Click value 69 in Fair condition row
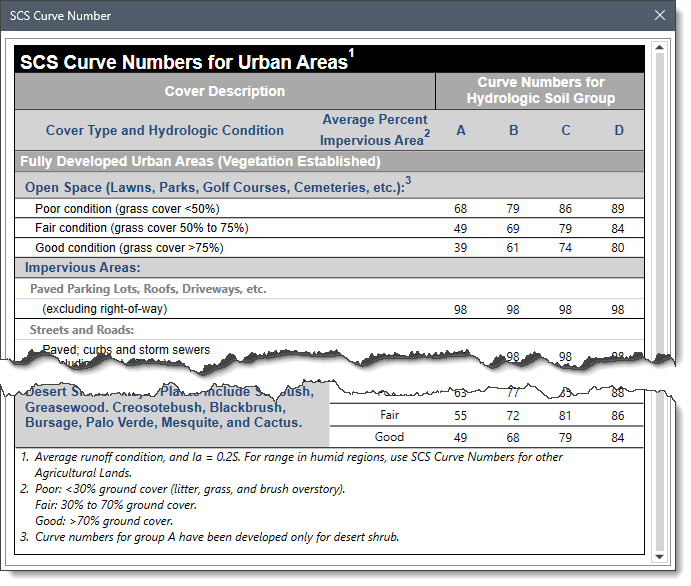The image size is (691, 586). click(x=513, y=229)
